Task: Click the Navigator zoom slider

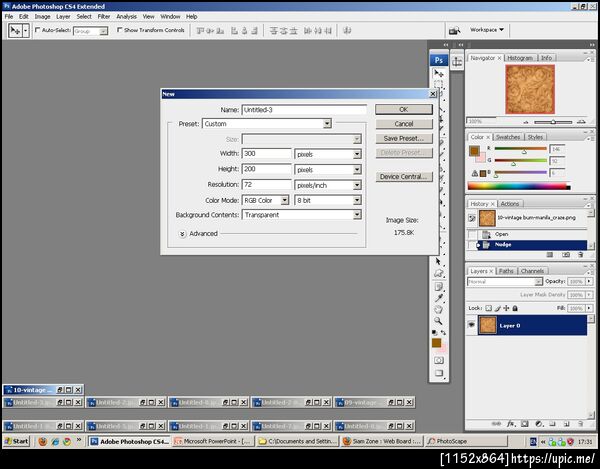Action: coord(553,122)
